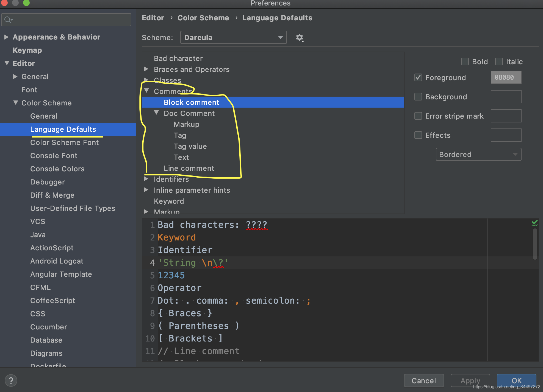Expand the Braces and Operators node
The height and width of the screenshot is (392, 543).
(x=147, y=69)
